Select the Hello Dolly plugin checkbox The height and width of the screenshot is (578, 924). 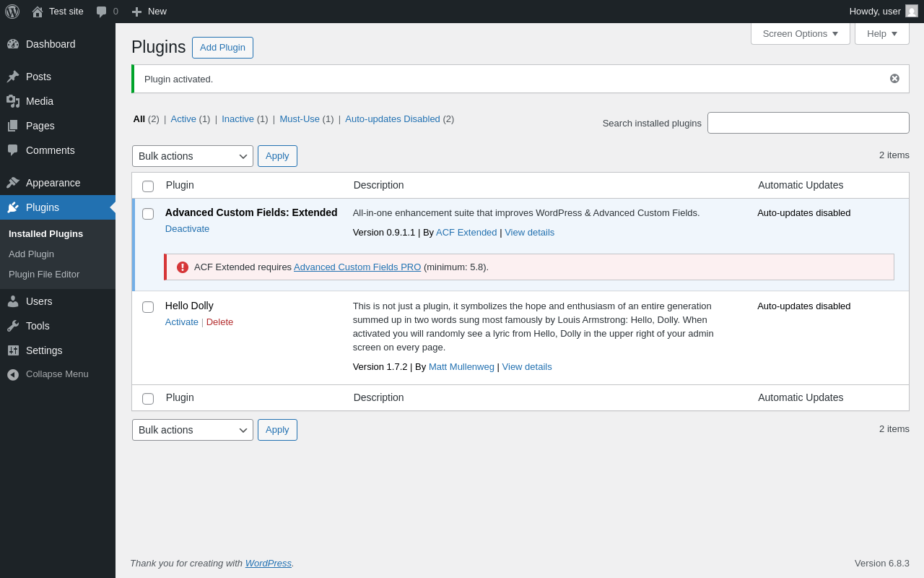pos(148,307)
